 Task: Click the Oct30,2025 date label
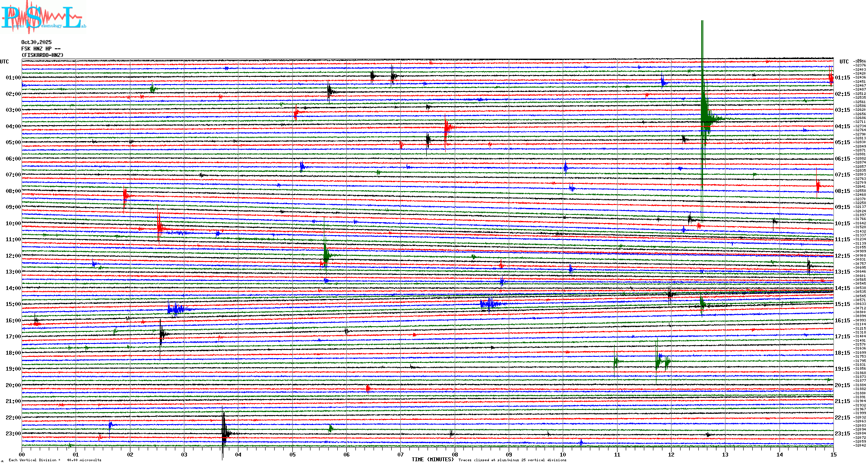click(x=36, y=42)
